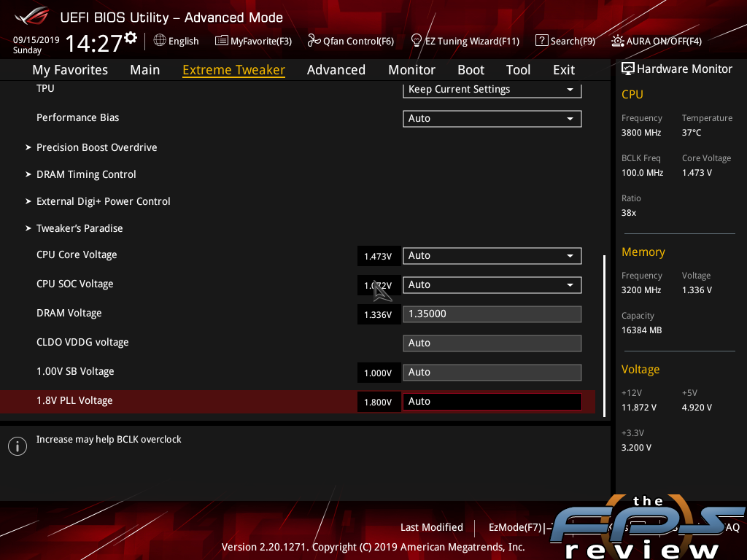
Task: Open clock settings gear icon
Action: [x=131, y=37]
